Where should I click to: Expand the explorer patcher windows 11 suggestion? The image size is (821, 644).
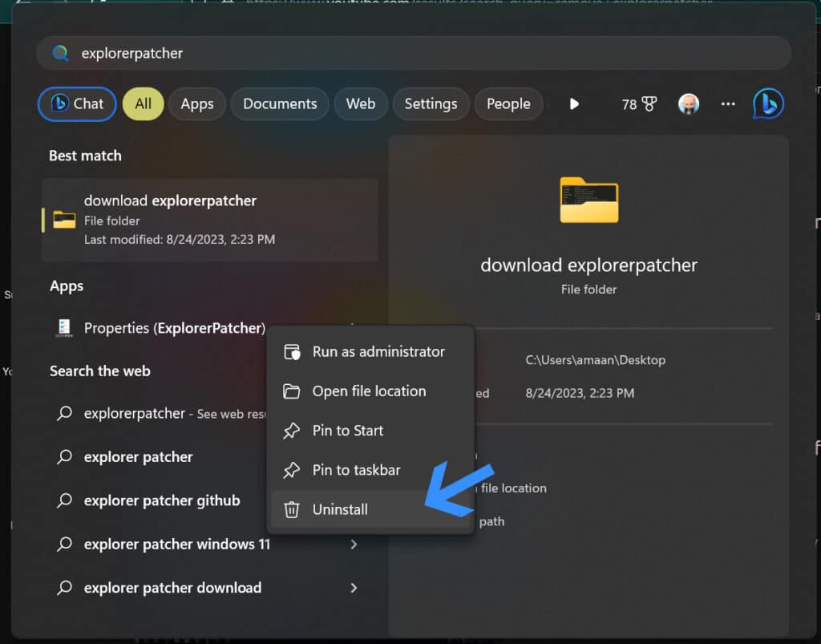coord(354,544)
